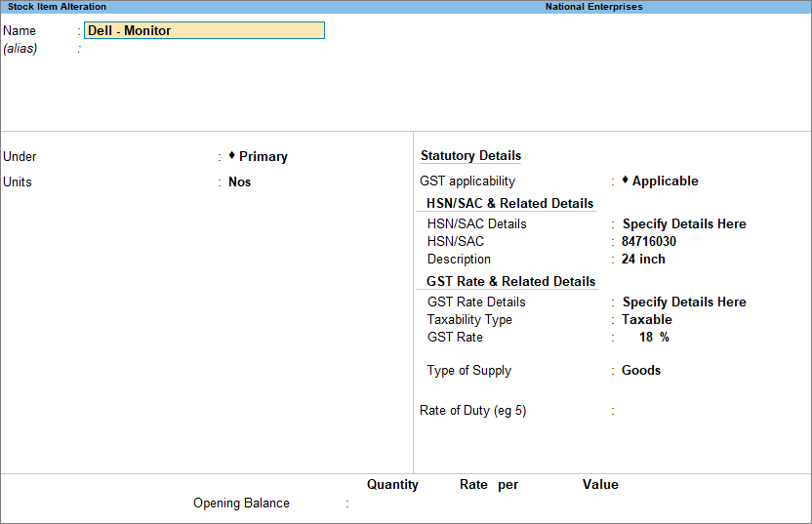Viewport: 812px width, 524px height.
Task: Click the Taxability Type label
Action: (x=469, y=319)
